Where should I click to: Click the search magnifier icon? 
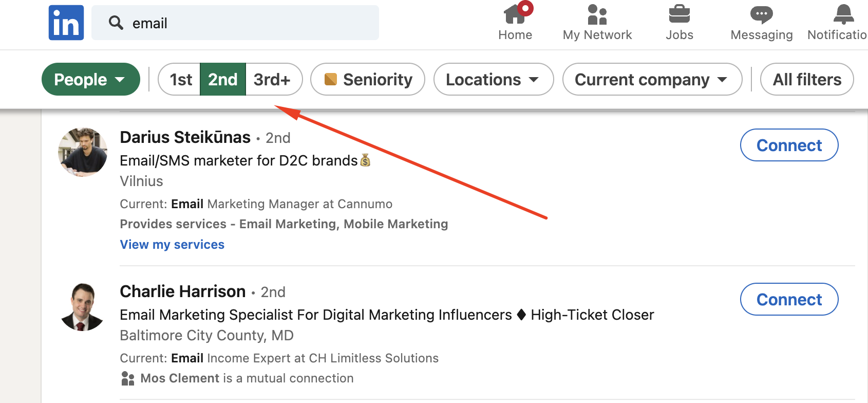tap(116, 23)
